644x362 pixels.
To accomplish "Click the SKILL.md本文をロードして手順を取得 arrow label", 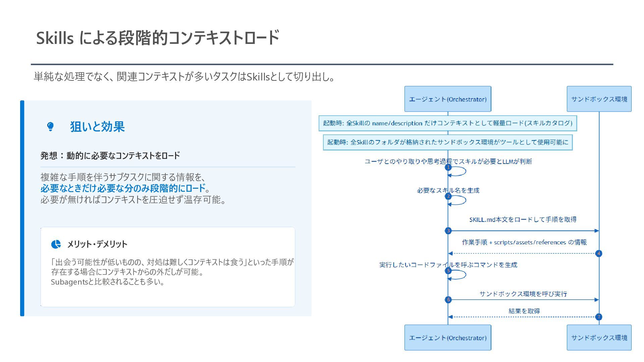I will click(x=523, y=220).
